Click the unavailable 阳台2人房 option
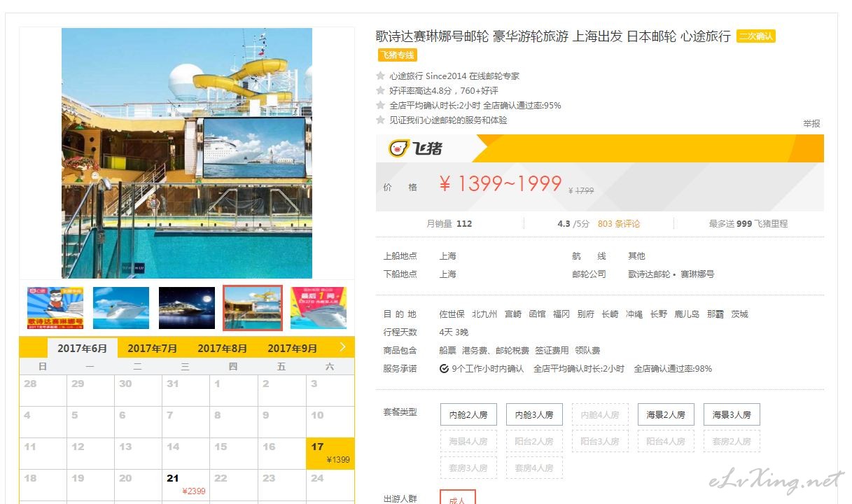This screenshot has width=852, height=504. 534,441
